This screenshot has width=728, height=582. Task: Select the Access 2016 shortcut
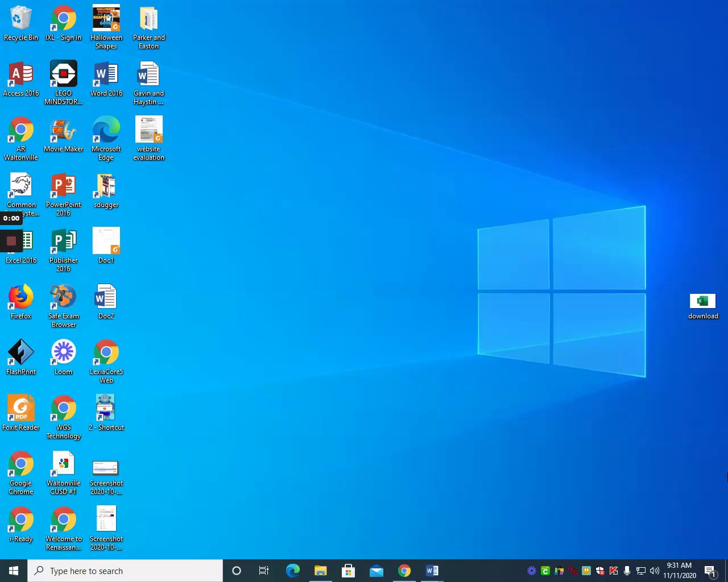click(21, 80)
